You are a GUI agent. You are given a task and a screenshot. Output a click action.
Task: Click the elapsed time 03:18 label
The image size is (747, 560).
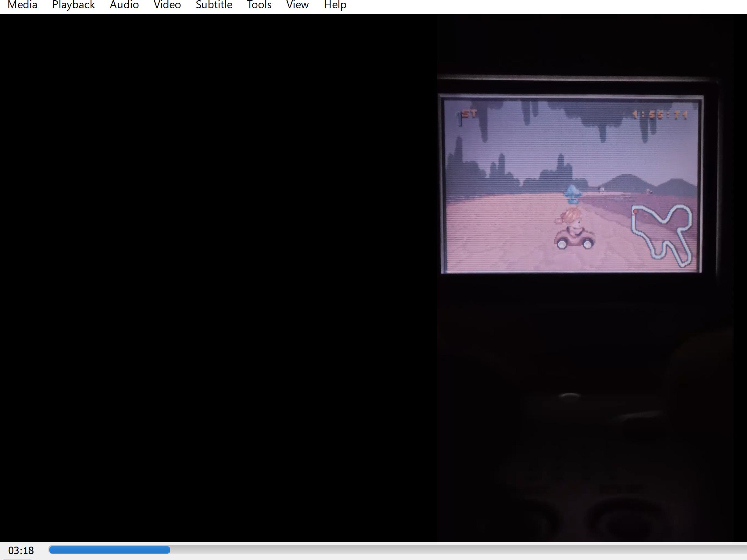[21, 551]
